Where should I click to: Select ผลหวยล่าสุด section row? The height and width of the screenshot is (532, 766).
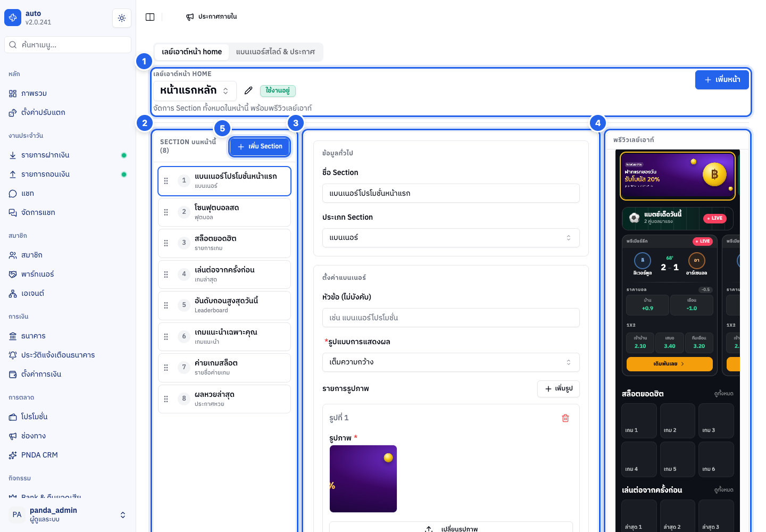[x=224, y=399]
